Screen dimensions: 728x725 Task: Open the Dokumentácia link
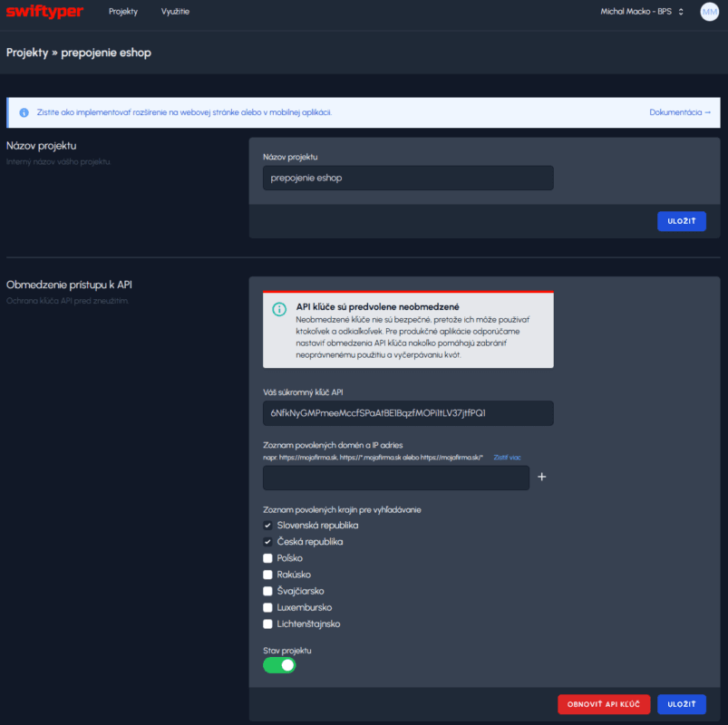[680, 112]
